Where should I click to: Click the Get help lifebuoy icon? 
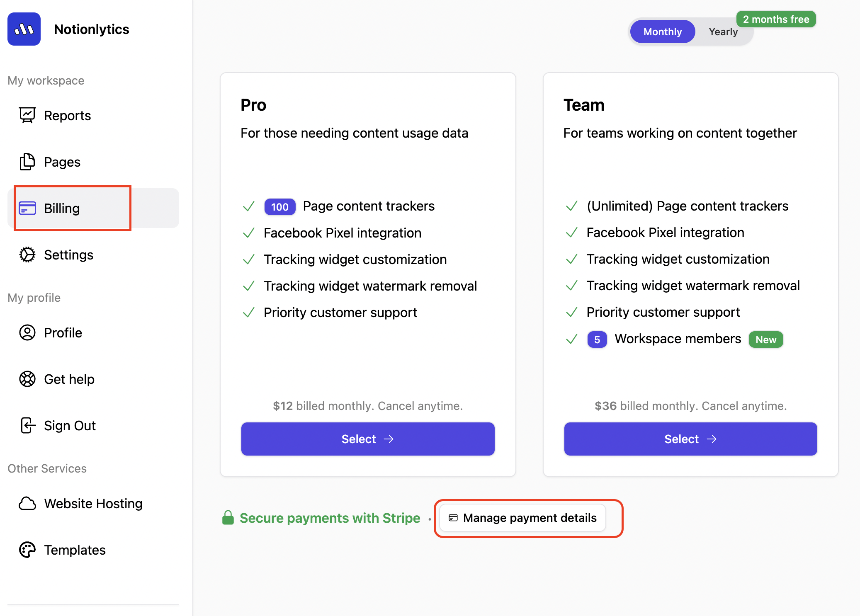[x=27, y=379]
